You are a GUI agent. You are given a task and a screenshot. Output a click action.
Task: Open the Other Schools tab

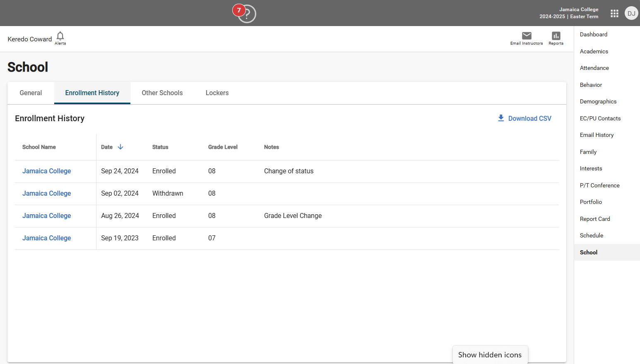point(162,93)
